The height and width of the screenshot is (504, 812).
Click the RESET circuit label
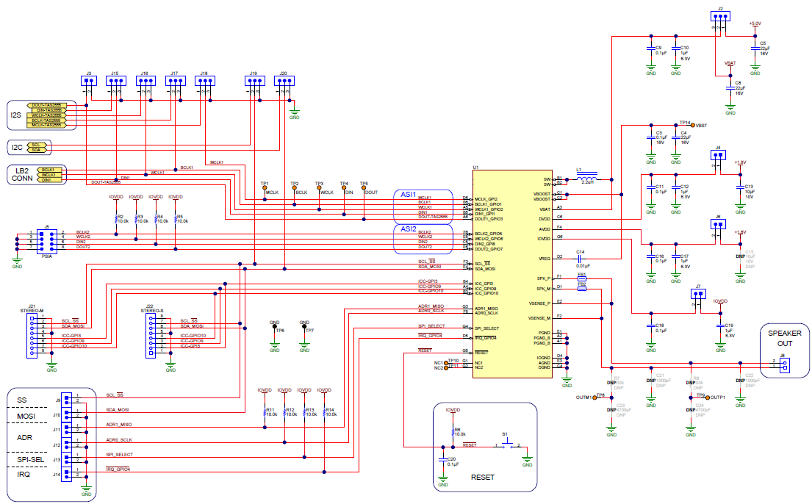tap(484, 478)
